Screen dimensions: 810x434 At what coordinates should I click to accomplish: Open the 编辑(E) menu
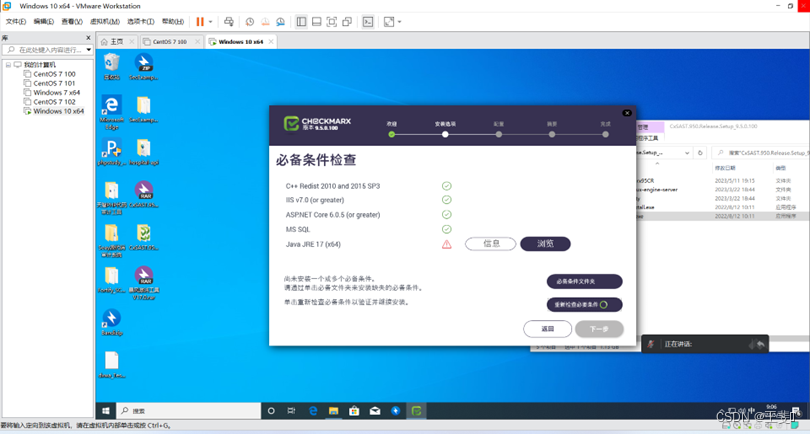[x=43, y=22]
